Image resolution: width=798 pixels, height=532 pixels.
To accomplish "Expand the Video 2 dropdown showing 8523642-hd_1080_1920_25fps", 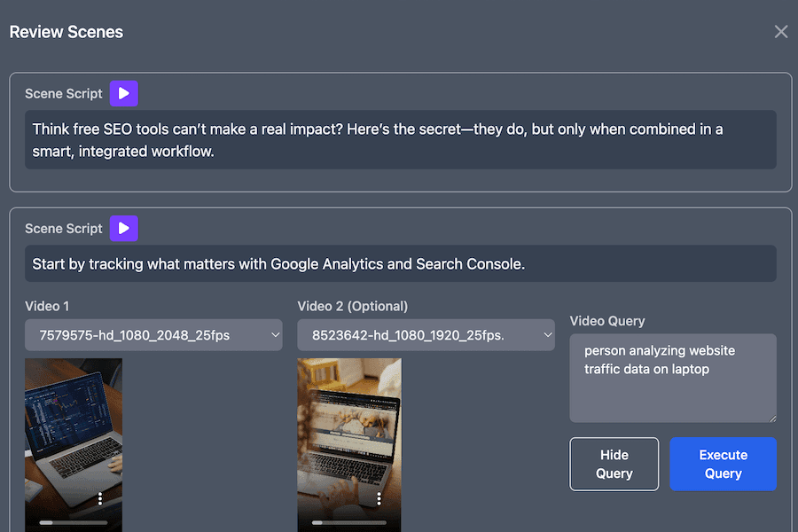I will [x=426, y=335].
